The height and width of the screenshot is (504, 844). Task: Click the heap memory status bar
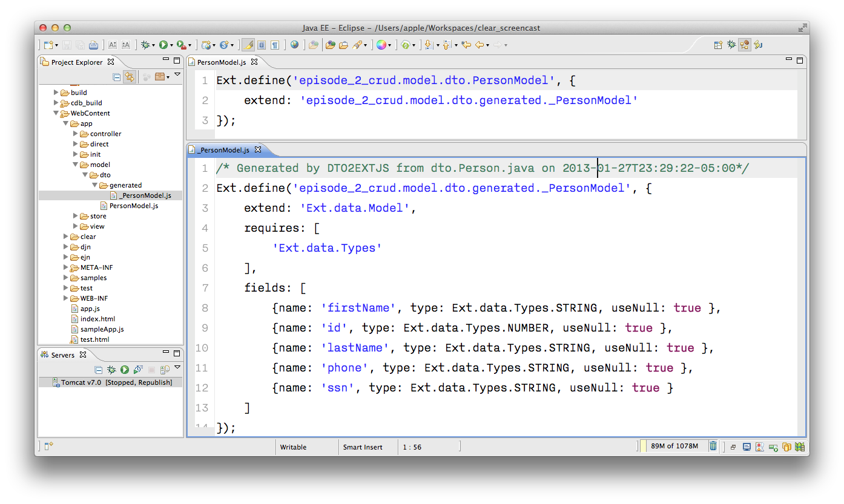click(674, 447)
